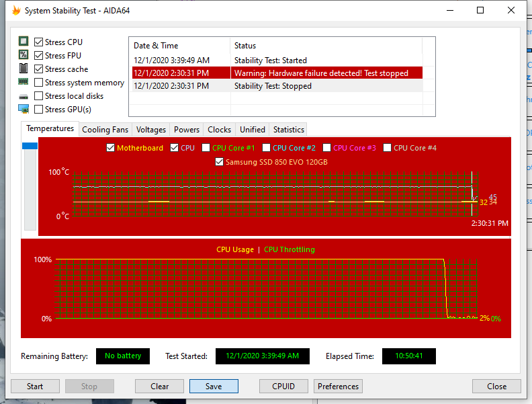Viewport: 532px width, 404px height.
Task: Maximize the System Stability Test window
Action: coord(480,11)
